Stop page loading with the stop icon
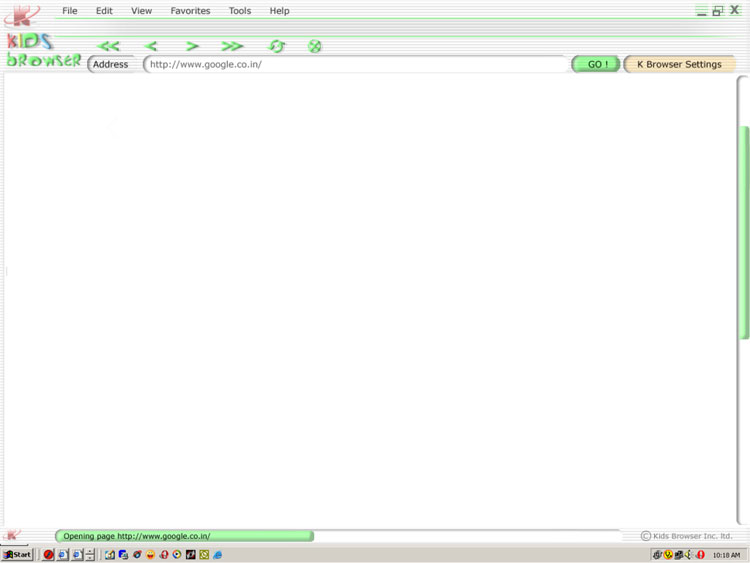The height and width of the screenshot is (563, 750). [x=315, y=46]
